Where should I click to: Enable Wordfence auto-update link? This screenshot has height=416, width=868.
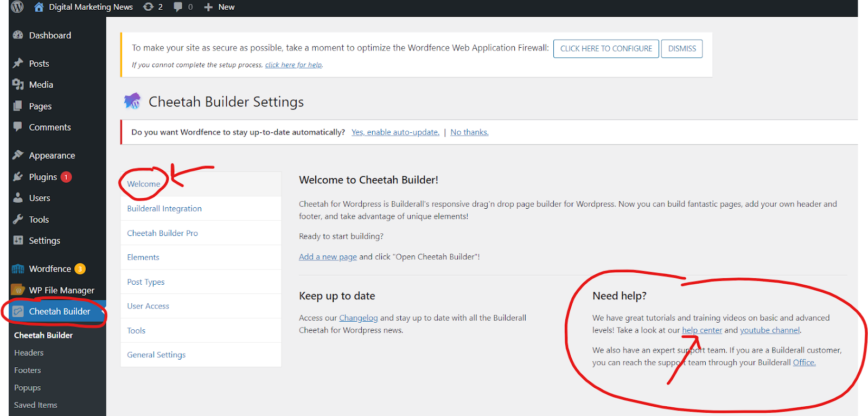(x=395, y=132)
